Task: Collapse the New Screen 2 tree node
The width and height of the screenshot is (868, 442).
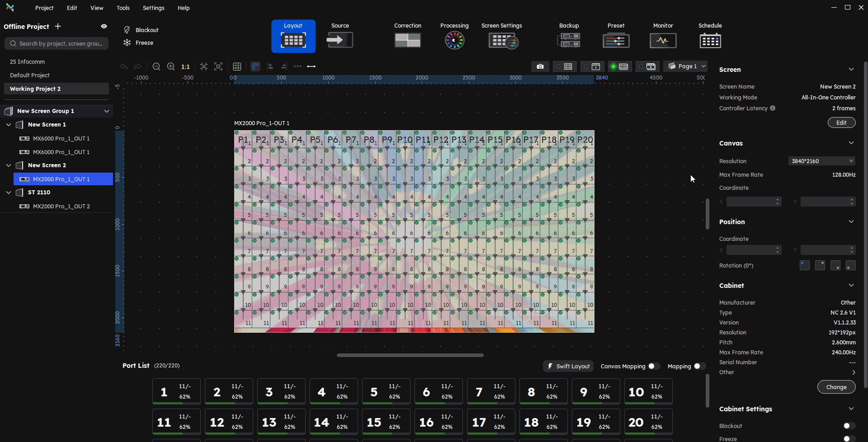Action: pos(9,165)
